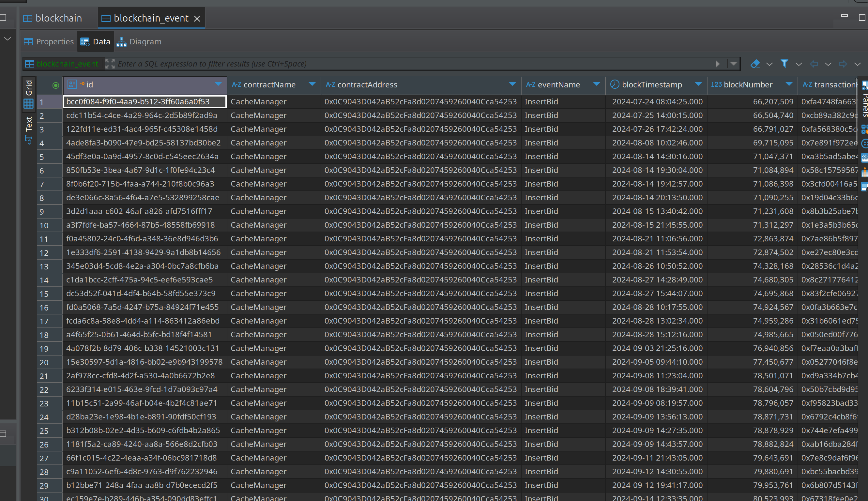This screenshot has height=501, width=868.
Task: Open the blockTimestamp column sort dropdown
Action: coord(698,84)
